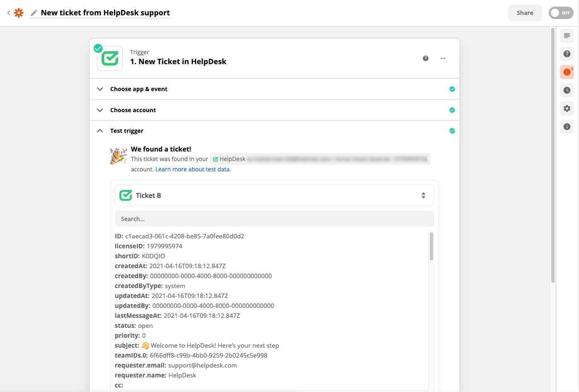Viewport: 579px width, 392px height.
Task: Click the teamIDs.0 row
Action: 191,356
